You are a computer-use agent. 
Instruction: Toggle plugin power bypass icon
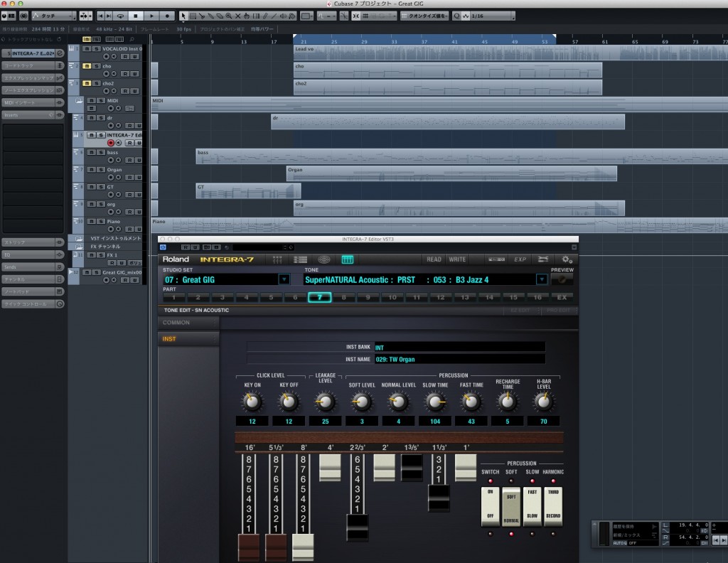[163, 247]
